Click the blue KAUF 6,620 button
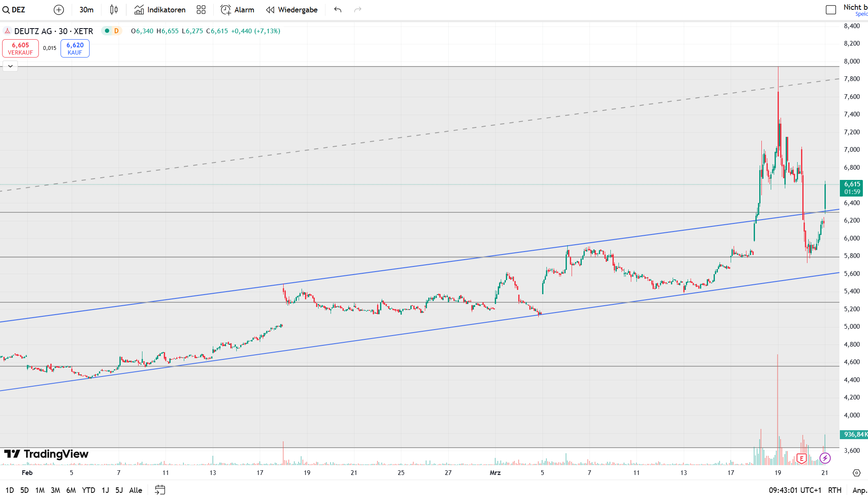868x495 pixels. 75,48
